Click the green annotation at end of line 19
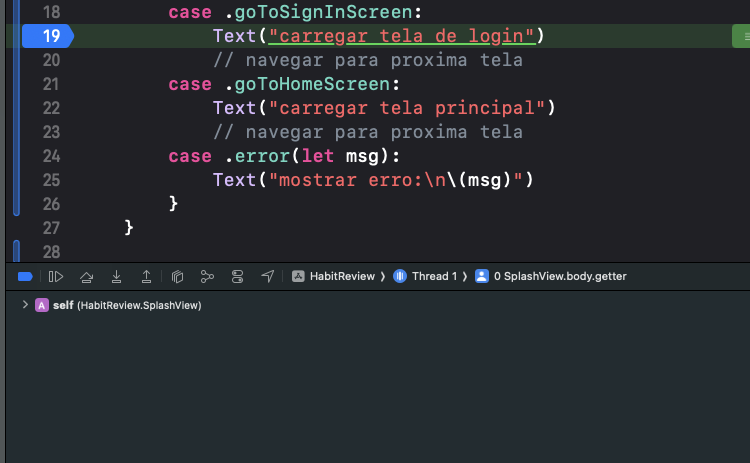 (741, 36)
